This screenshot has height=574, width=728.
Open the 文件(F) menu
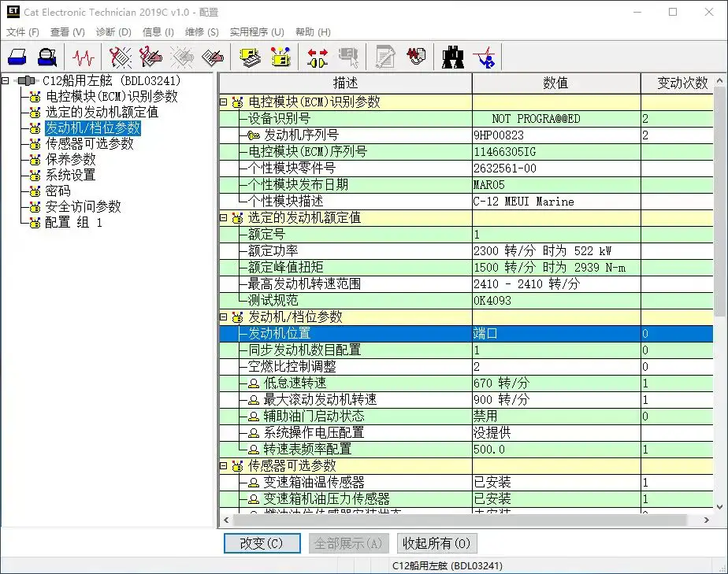(22, 32)
